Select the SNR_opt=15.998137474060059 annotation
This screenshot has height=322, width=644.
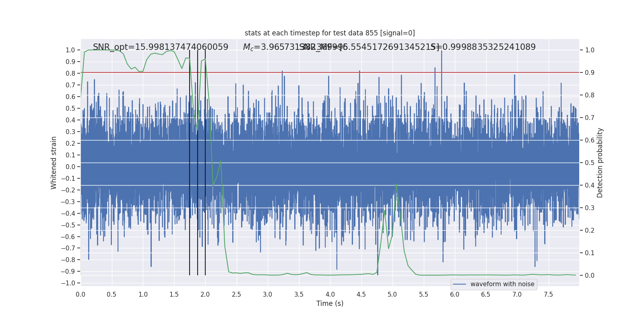pyautogui.click(x=161, y=47)
